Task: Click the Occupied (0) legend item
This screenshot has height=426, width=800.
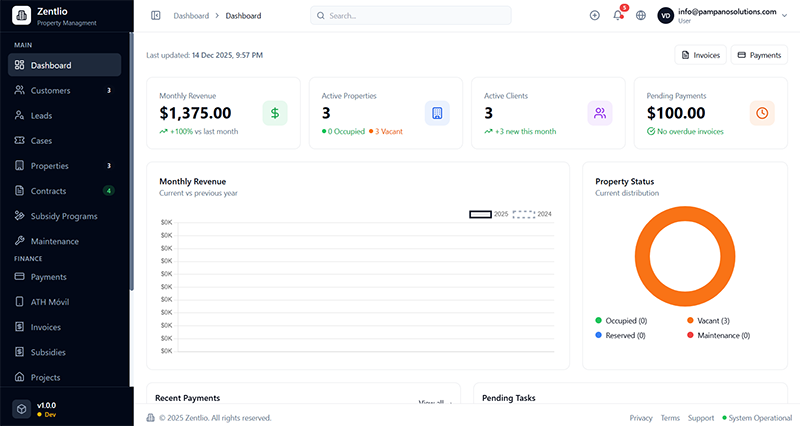Action: [621, 320]
